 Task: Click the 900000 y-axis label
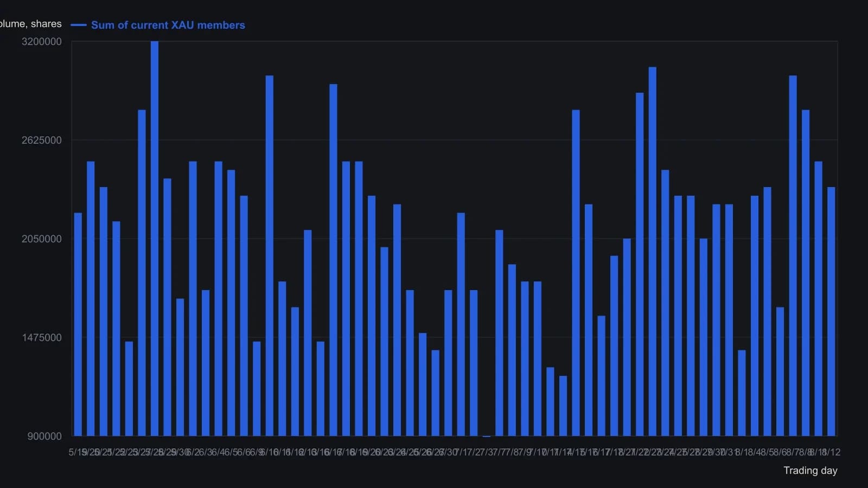(44, 436)
